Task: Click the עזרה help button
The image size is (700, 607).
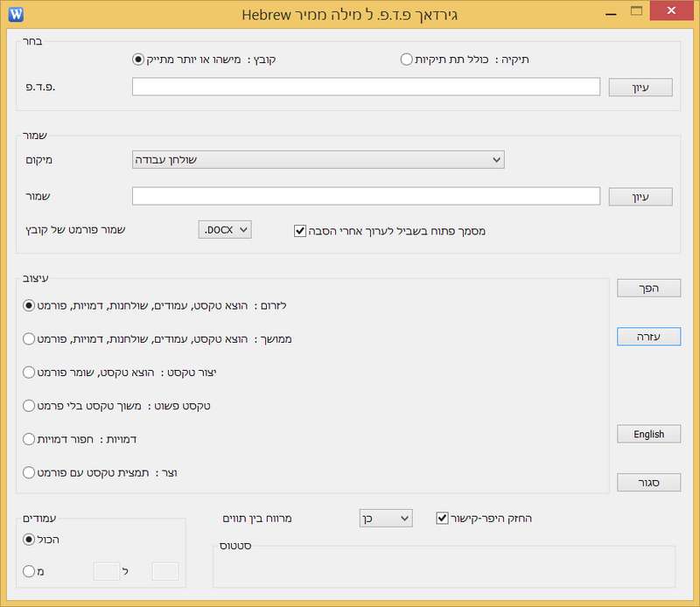Action: 648,337
